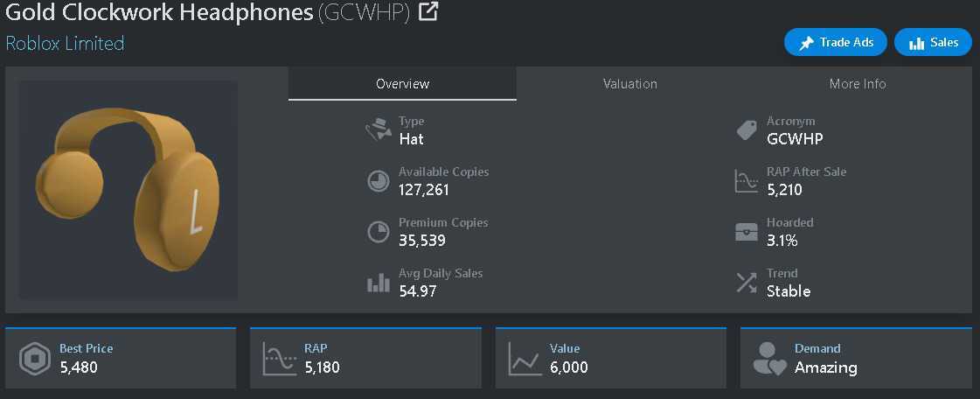
Task: Click the Available Copies pie icon
Action: click(x=378, y=181)
